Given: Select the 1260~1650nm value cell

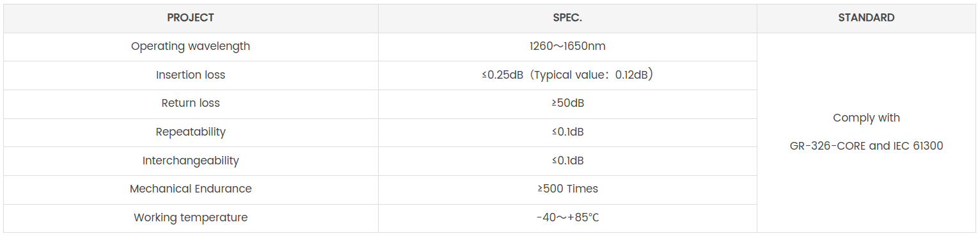Looking at the screenshot, I should tap(567, 47).
